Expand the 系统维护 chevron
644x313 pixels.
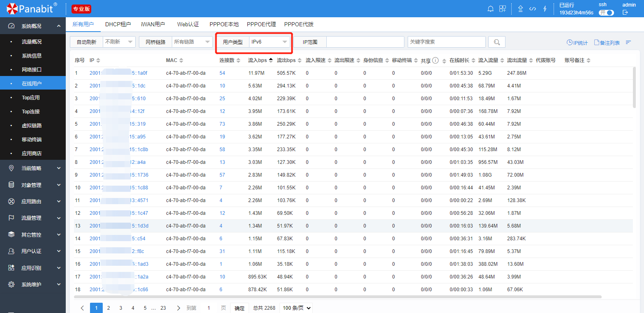(59, 284)
